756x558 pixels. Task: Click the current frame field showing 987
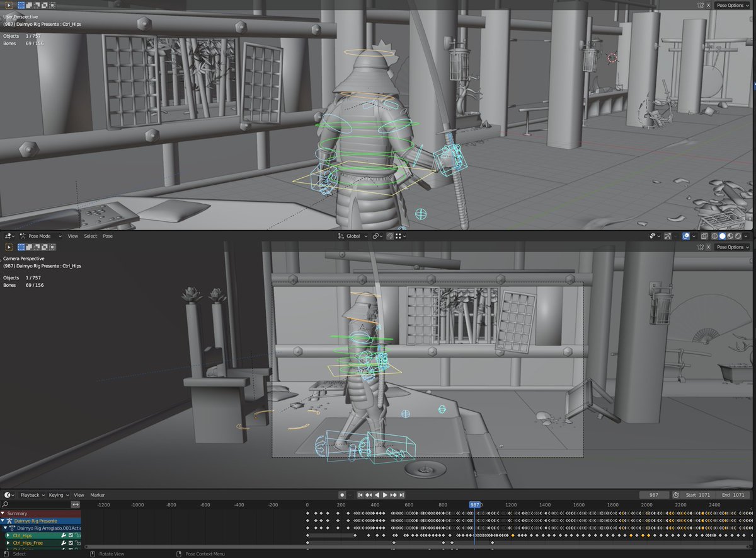tap(654, 495)
